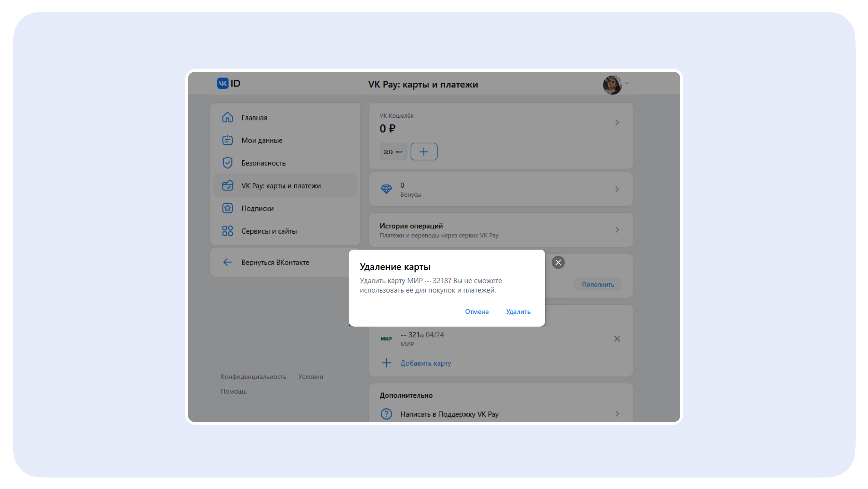
Task: Select the 3218 МИР card chip
Action: tap(393, 151)
